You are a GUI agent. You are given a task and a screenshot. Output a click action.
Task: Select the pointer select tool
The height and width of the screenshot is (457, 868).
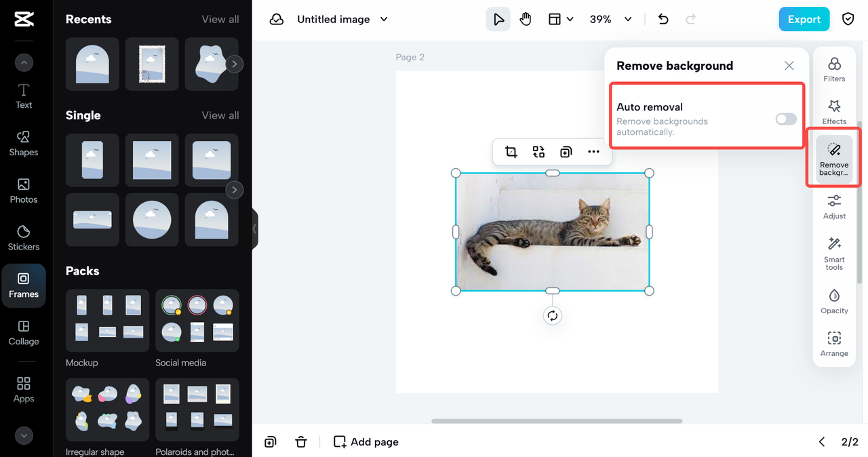[x=498, y=20]
